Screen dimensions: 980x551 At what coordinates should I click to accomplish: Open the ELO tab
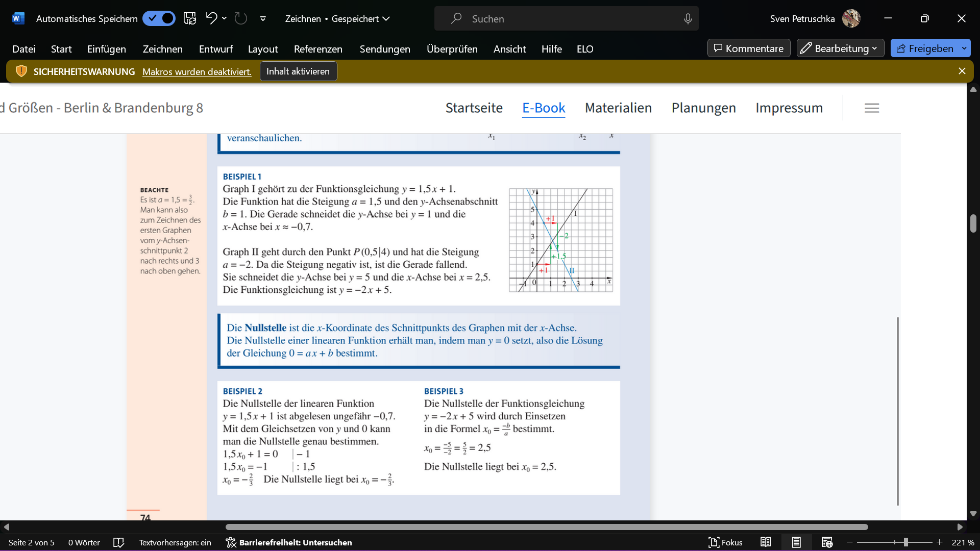(x=585, y=48)
